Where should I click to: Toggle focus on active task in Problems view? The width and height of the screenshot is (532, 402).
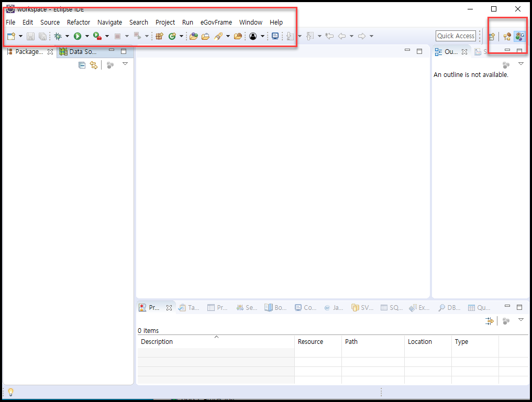(x=506, y=321)
